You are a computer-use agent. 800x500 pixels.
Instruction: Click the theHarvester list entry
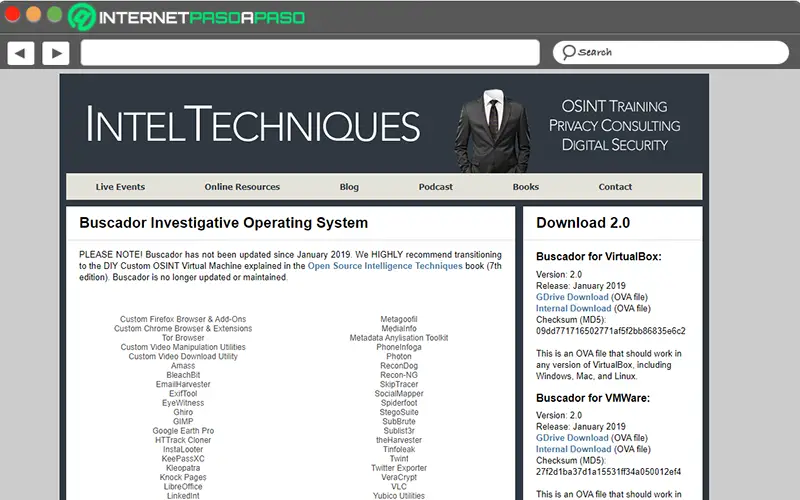point(399,440)
